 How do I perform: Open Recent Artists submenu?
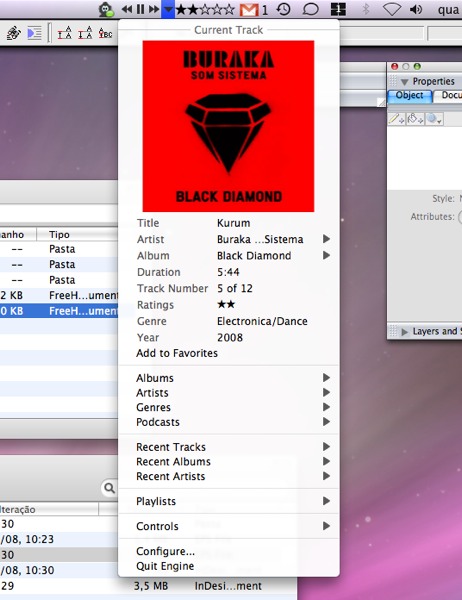click(x=229, y=476)
